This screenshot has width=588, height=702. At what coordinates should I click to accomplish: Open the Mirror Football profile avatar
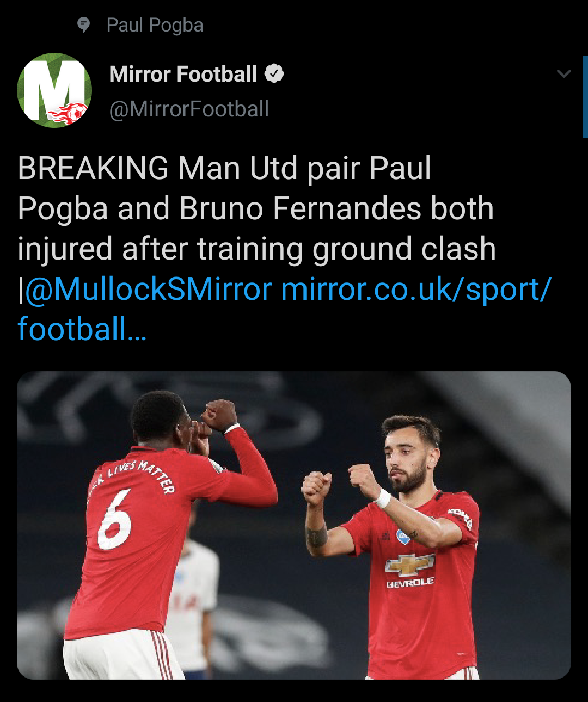click(54, 90)
